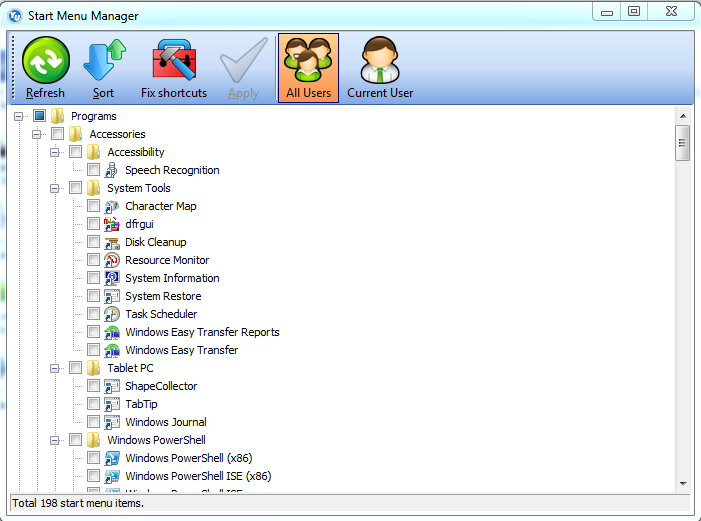
Task: Check the Windows PowerShell folder checkbox
Action: tap(75, 440)
